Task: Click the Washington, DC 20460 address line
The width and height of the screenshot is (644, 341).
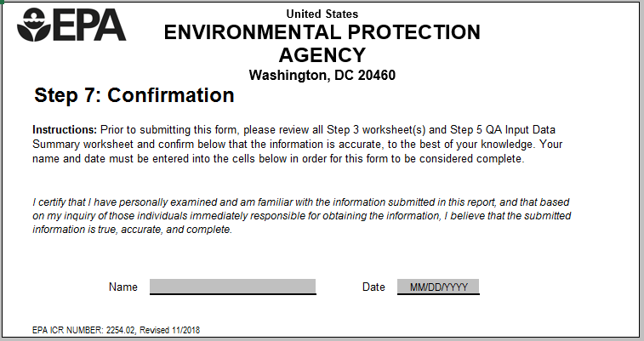Action: (322, 75)
